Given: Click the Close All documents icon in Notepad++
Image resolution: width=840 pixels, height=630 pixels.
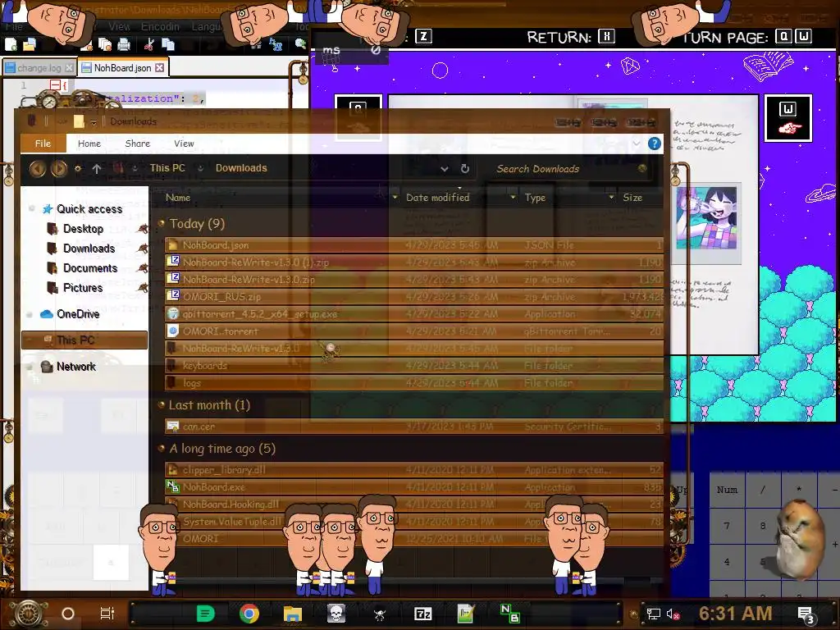Looking at the screenshot, I should pyautogui.click(x=104, y=44).
